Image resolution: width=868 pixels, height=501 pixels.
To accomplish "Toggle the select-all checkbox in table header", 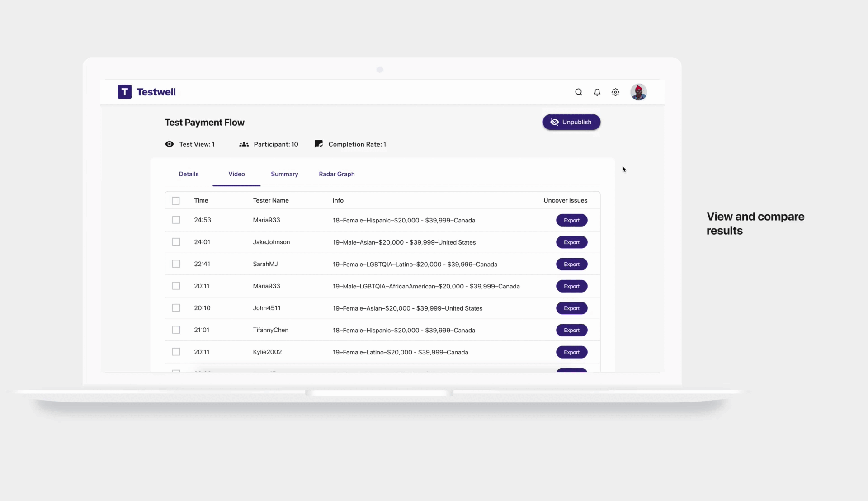I will coord(175,200).
